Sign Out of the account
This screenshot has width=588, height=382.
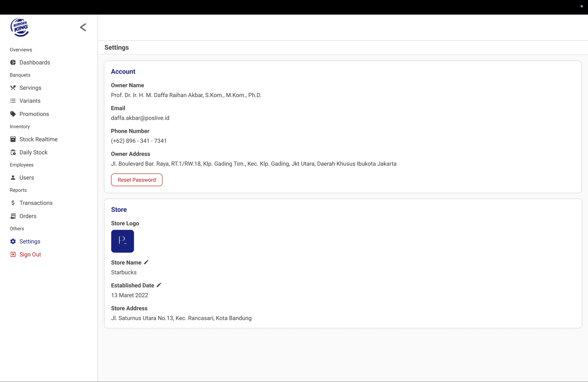(x=30, y=255)
